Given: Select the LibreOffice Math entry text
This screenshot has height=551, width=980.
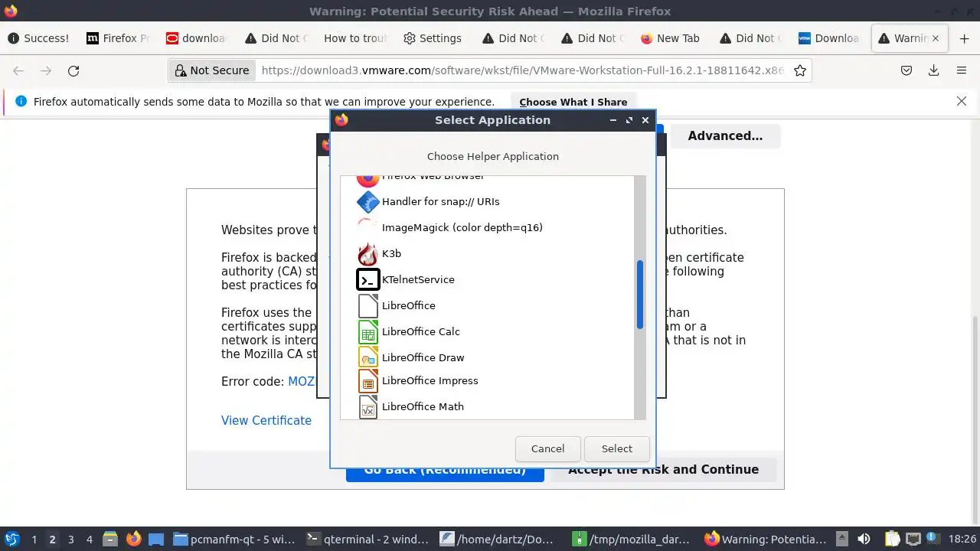Looking at the screenshot, I should (x=423, y=407).
